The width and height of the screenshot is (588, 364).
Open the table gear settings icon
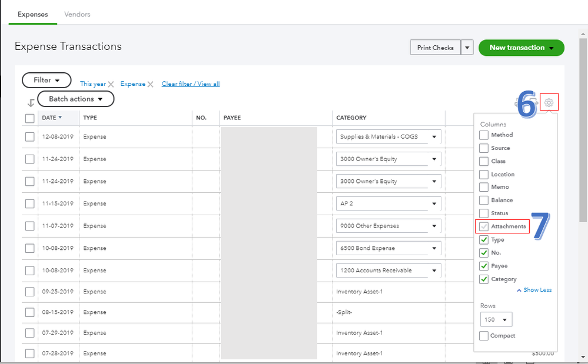click(x=549, y=102)
